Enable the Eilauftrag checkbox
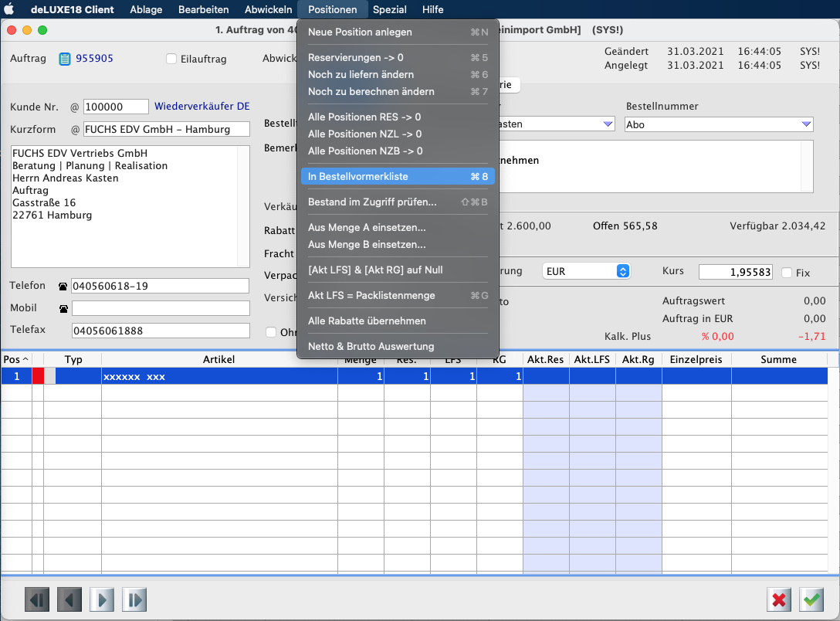840x621 pixels. click(x=171, y=59)
